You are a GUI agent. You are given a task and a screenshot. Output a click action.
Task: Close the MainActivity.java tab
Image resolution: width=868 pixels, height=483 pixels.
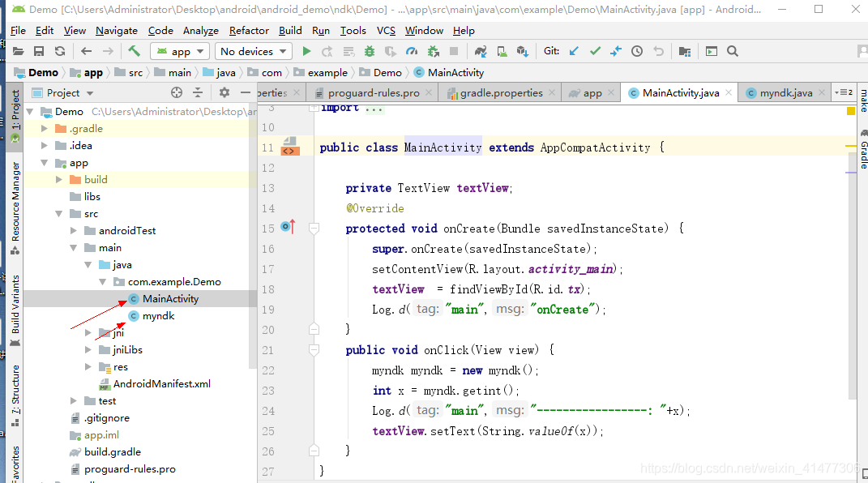click(729, 93)
